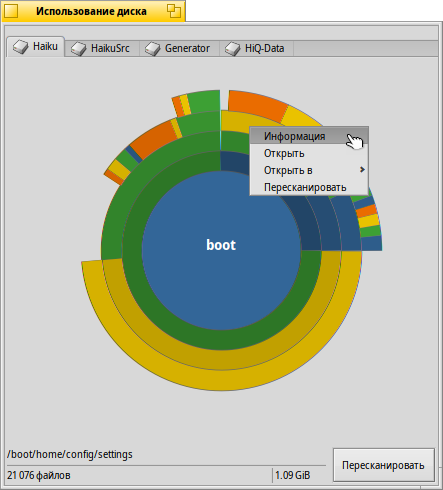
Task: Open the HiQ-Data volume tab
Action: tap(256, 49)
